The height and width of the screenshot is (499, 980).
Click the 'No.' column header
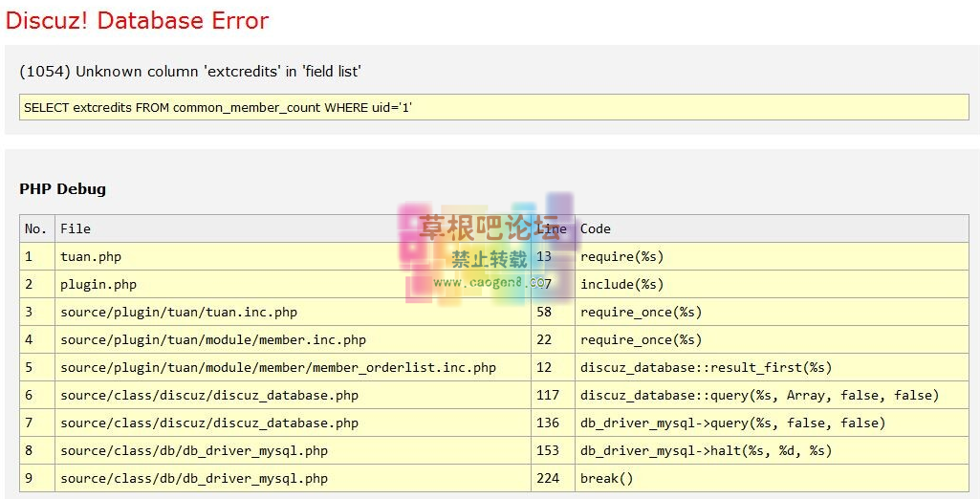coord(35,228)
